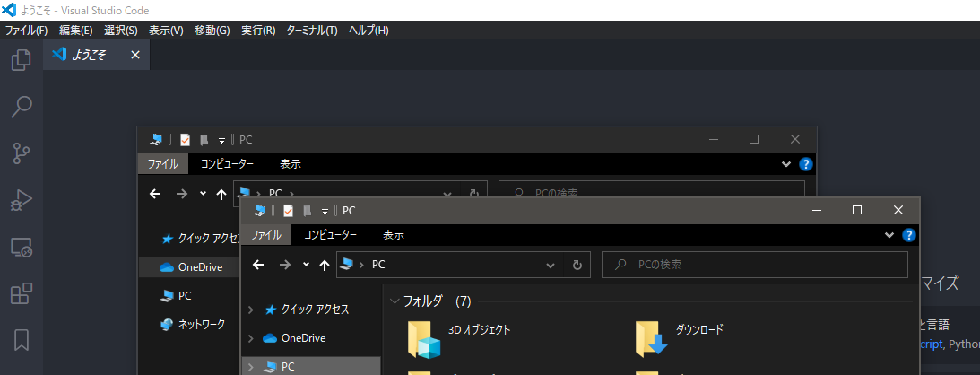Open Source Control view in activity bar

click(22, 153)
